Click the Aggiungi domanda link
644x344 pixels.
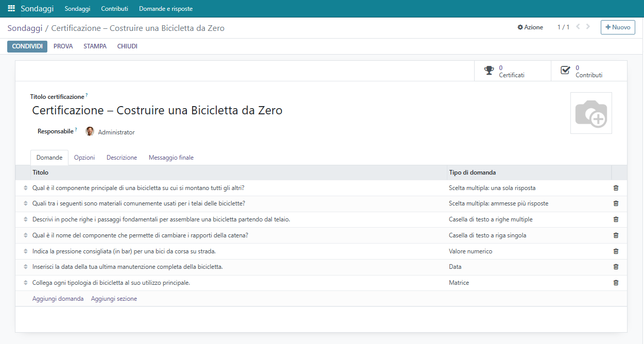click(58, 299)
